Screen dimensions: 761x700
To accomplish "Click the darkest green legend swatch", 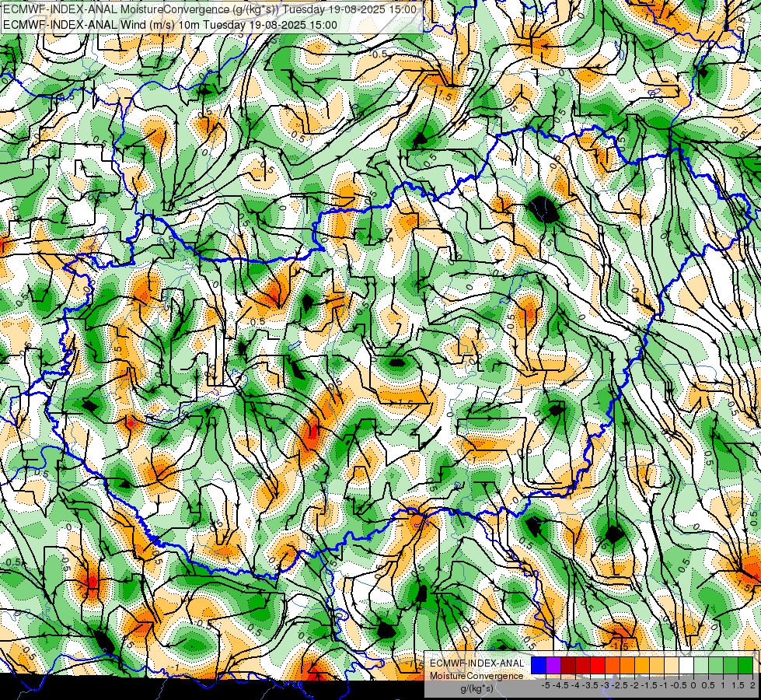I will (x=745, y=666).
